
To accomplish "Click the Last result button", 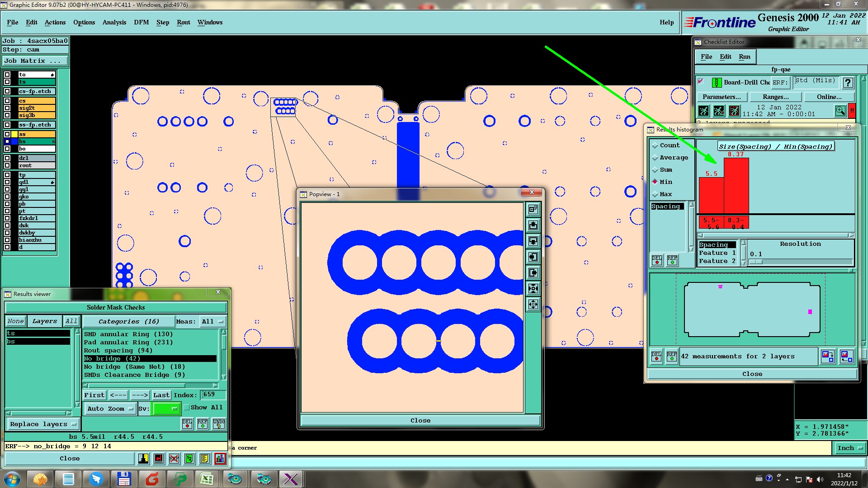I will [161, 395].
